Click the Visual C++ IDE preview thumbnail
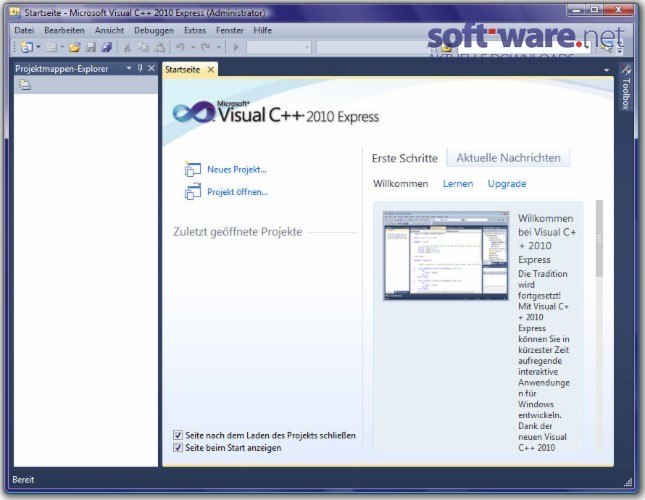 pos(446,256)
